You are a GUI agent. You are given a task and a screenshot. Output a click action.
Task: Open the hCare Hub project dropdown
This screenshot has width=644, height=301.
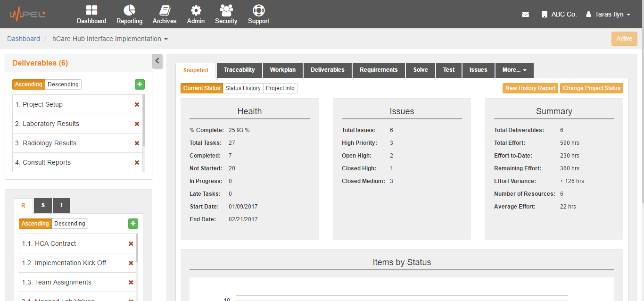[110, 39]
